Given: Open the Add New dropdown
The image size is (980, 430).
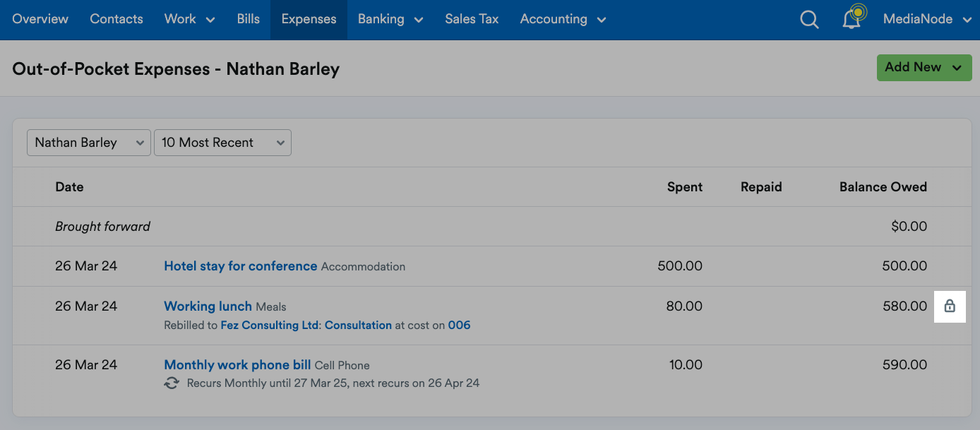Looking at the screenshot, I should pyautogui.click(x=924, y=67).
